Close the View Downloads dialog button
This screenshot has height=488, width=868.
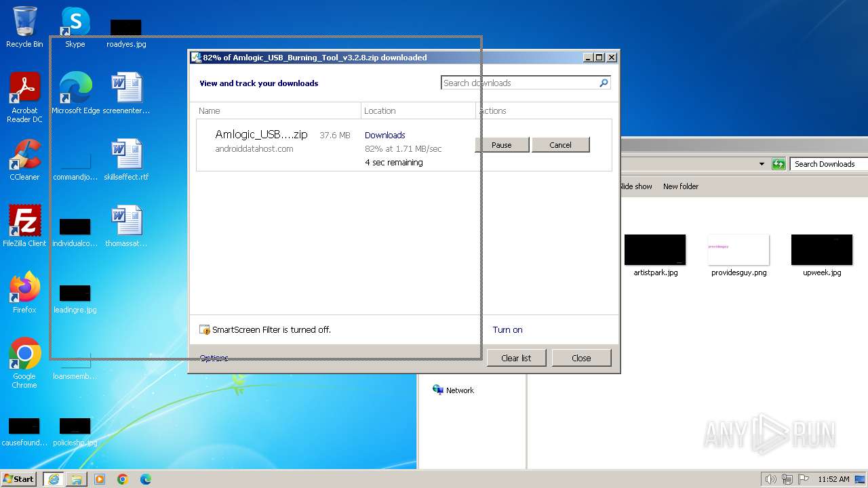pyautogui.click(x=581, y=358)
